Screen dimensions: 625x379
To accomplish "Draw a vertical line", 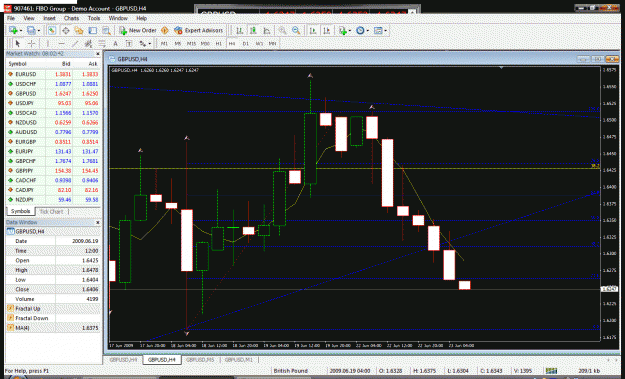I will (x=47, y=43).
